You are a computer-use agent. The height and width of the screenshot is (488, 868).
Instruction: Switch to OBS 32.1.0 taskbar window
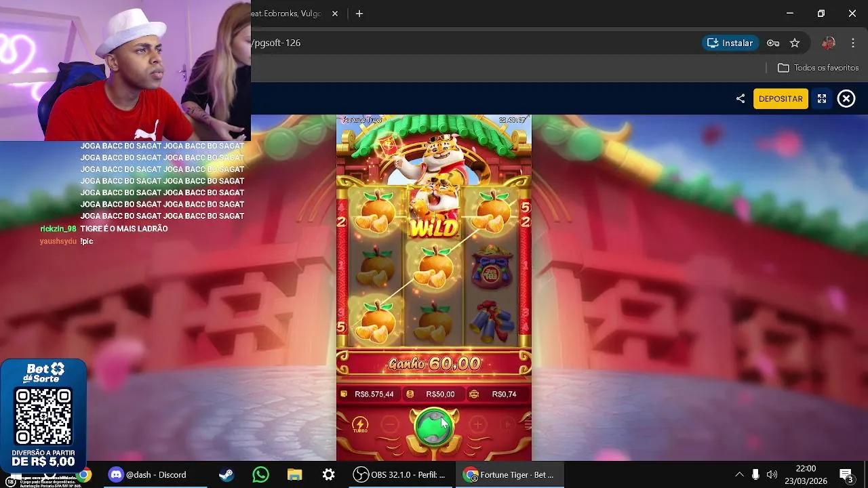click(400, 474)
